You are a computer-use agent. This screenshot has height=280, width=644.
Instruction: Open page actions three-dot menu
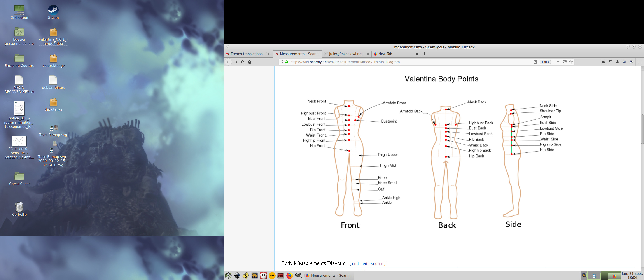click(558, 62)
